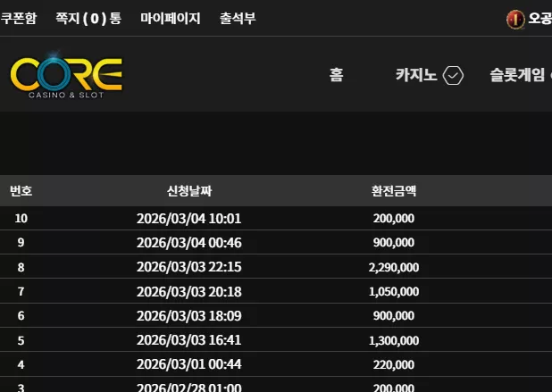Open the 카지노 navigation menu
Screen dimensions: 552x392
(416, 75)
